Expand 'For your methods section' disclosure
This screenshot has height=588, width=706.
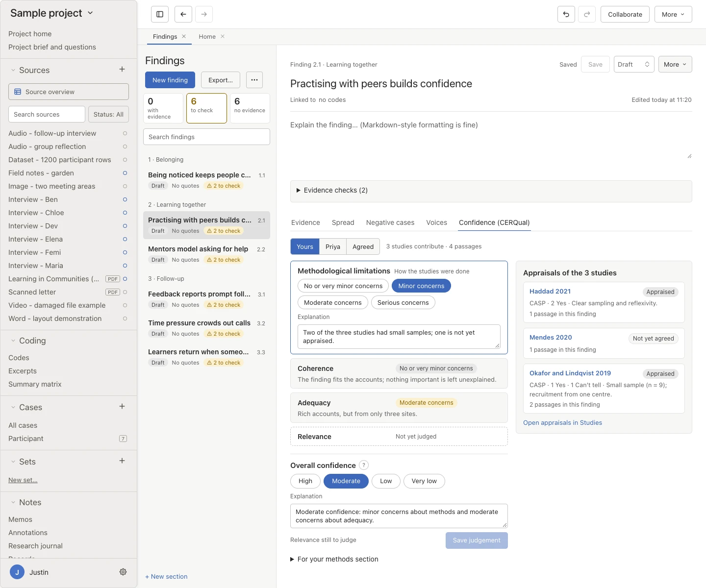pyautogui.click(x=334, y=559)
